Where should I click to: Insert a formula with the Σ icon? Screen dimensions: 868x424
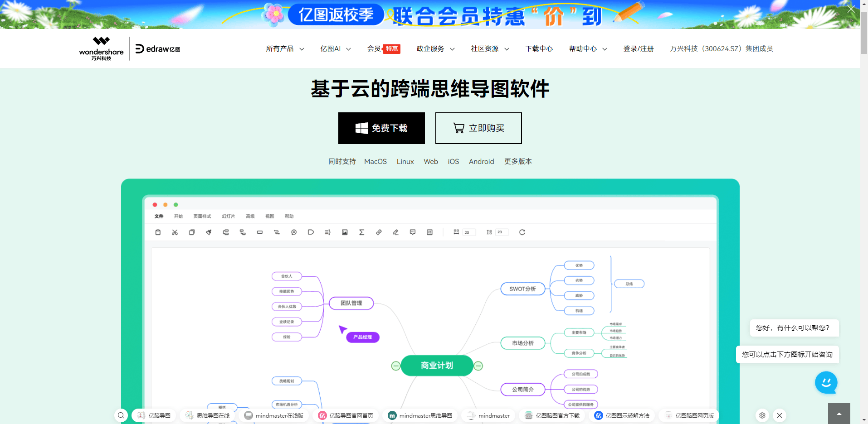[x=361, y=232]
